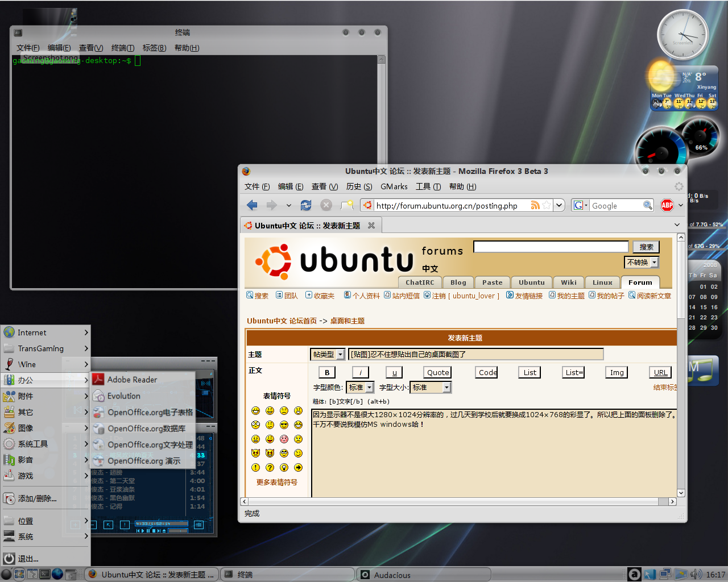Open the URL history dropdown arrow
The height and width of the screenshot is (582, 728).
[x=559, y=205]
